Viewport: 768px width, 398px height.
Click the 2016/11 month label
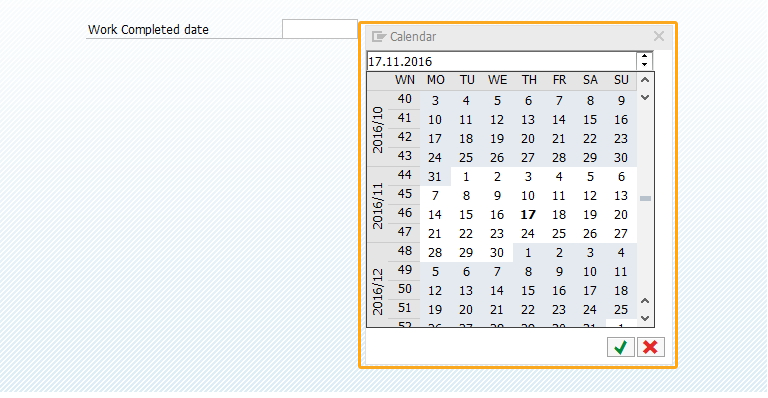[378, 205]
